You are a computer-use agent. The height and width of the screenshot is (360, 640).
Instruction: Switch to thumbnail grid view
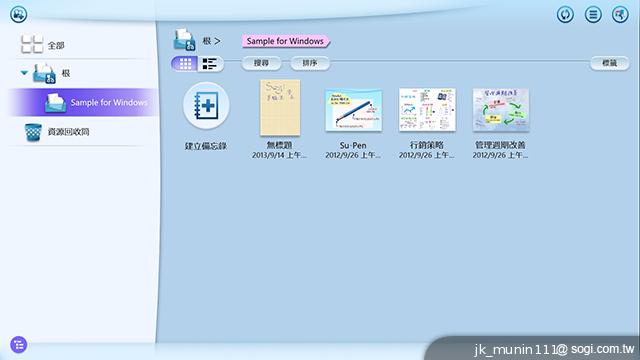184,63
